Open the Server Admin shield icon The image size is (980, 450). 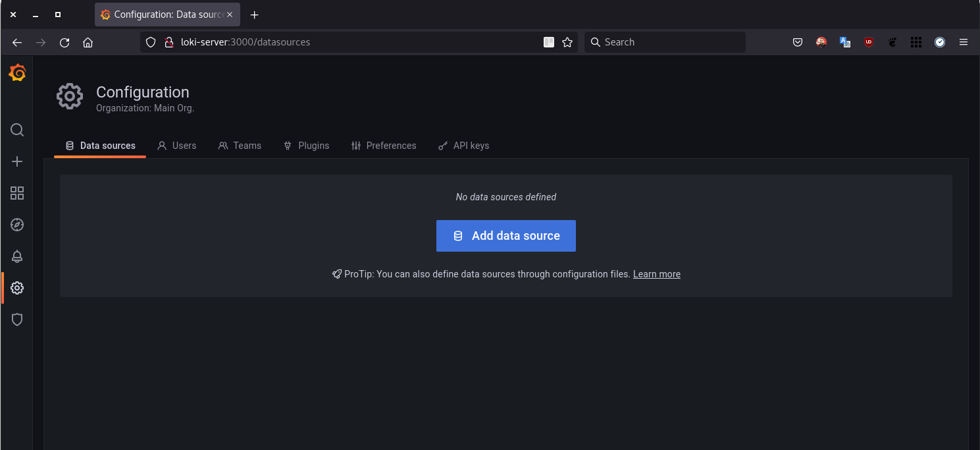click(17, 320)
